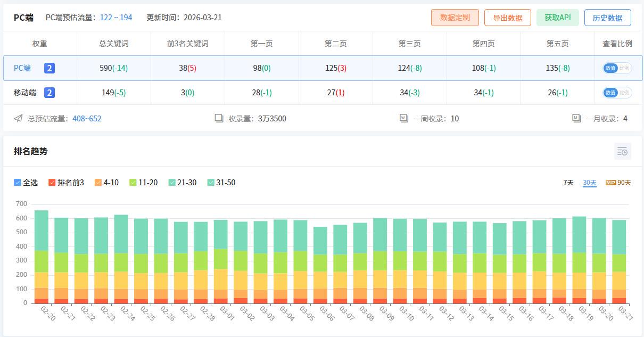
Task: Click total traffic value 408~652
Action: point(87,119)
